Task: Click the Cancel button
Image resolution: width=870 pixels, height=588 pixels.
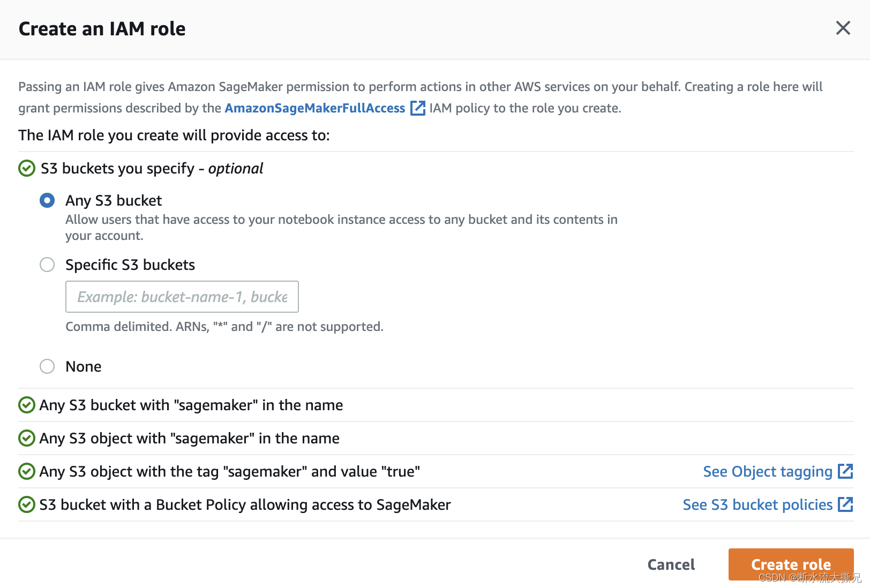Action: [671, 564]
